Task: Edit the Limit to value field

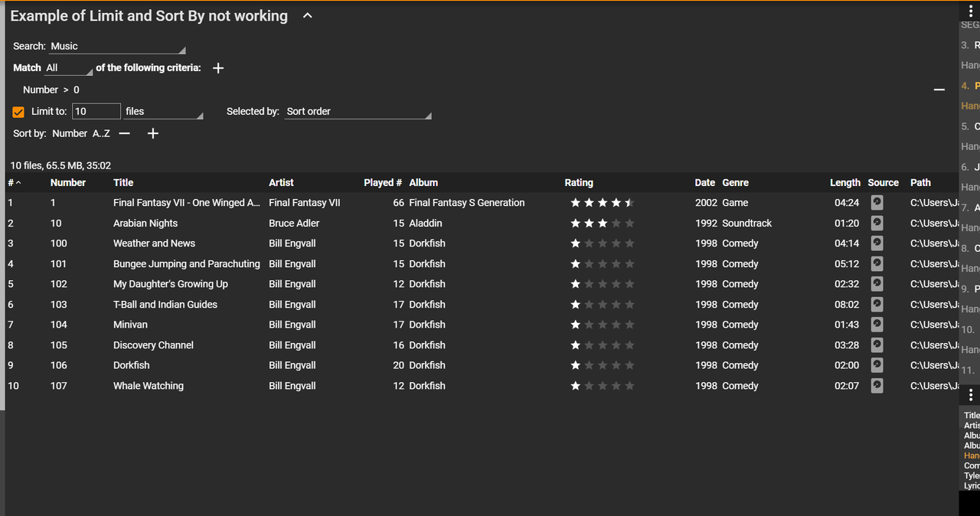Action: coord(96,111)
